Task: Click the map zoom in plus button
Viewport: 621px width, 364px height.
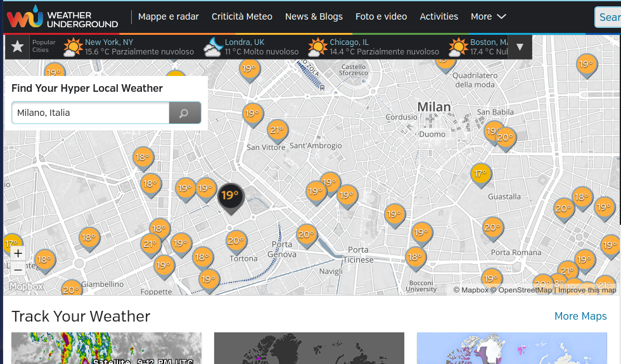Action: pyautogui.click(x=18, y=254)
